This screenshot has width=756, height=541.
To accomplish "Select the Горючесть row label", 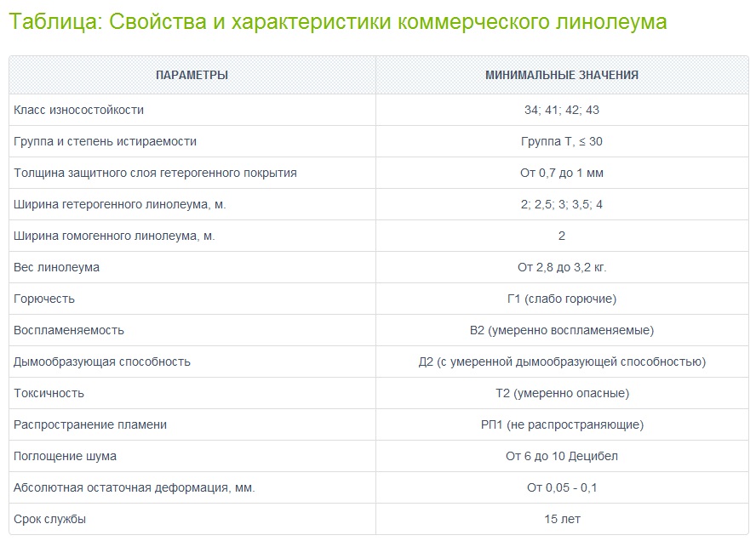I will coord(44,299).
